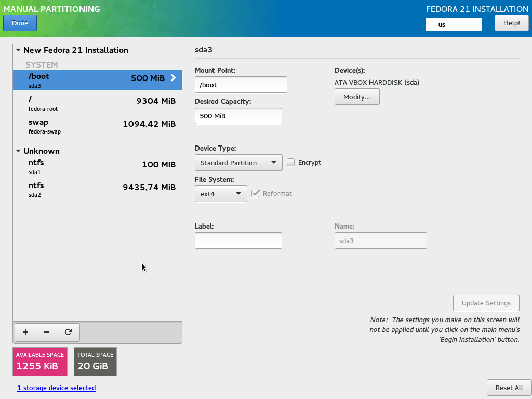This screenshot has height=399, width=532.
Task: Remove selected mount point with minus icon
Action: [x=47, y=332]
